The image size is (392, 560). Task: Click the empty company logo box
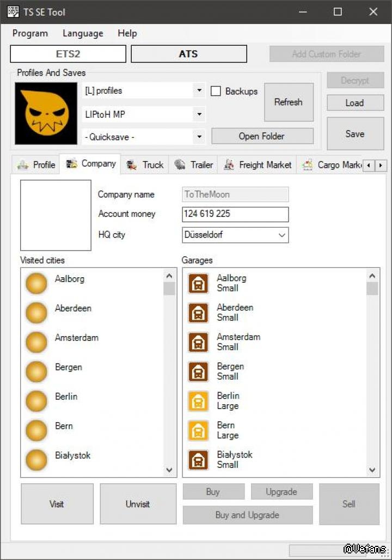pyautogui.click(x=56, y=215)
